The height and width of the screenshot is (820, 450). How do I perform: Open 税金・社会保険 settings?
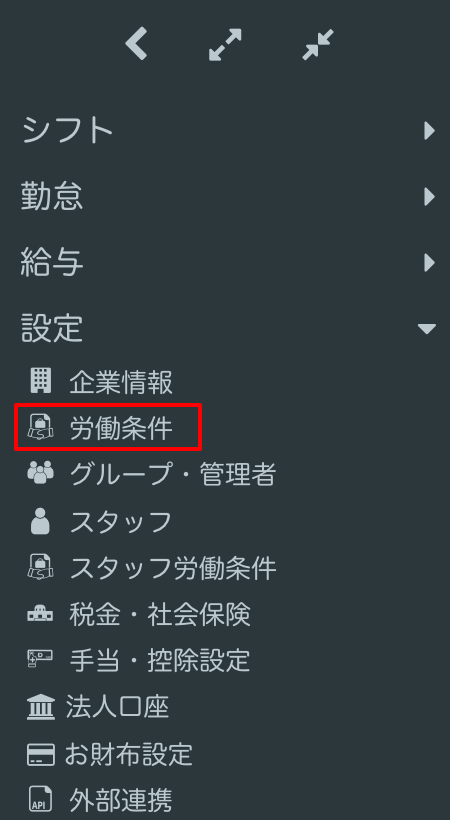pos(160,614)
